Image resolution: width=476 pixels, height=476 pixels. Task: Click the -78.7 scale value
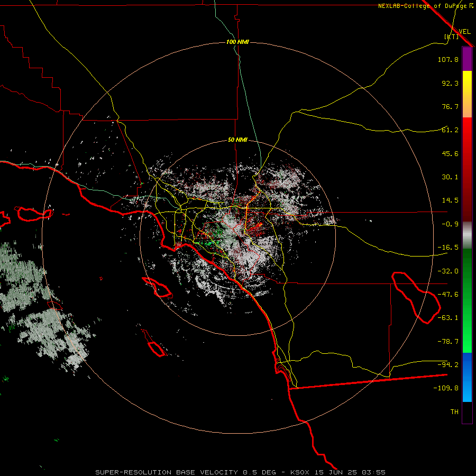pyautogui.click(x=448, y=342)
